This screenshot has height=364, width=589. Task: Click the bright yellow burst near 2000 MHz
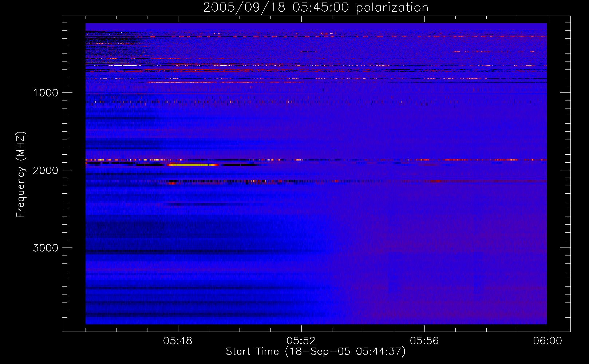(193, 165)
